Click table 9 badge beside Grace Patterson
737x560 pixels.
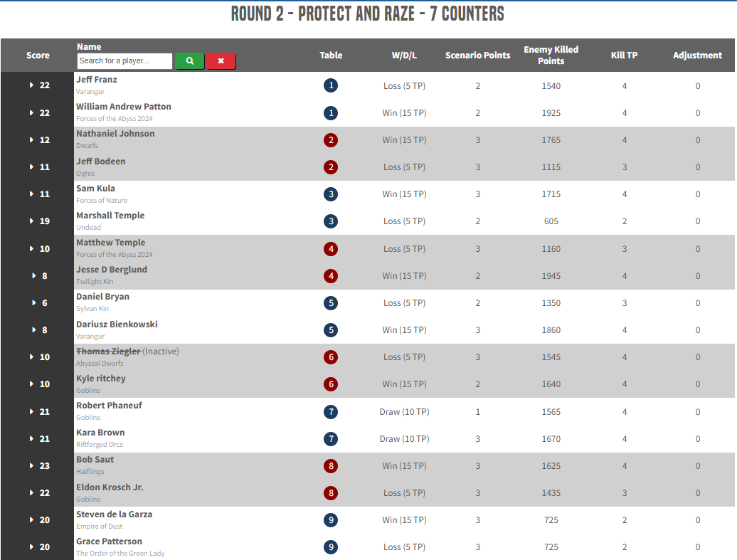tap(331, 547)
